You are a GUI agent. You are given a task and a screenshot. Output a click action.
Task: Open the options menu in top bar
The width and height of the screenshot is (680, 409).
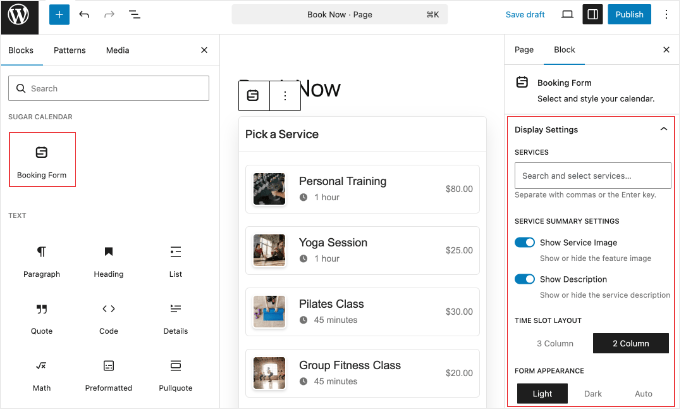click(x=666, y=15)
